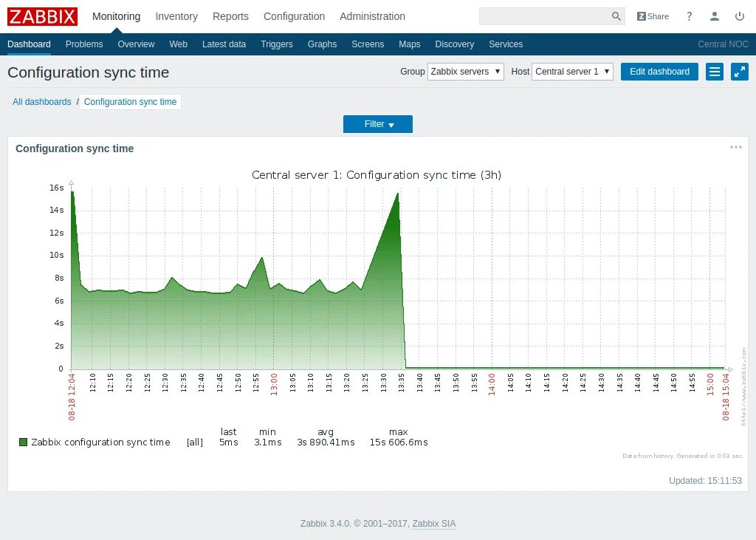Click Configuration sync time breadcrumb link
Screen dimensions: 756x540
click(x=130, y=102)
